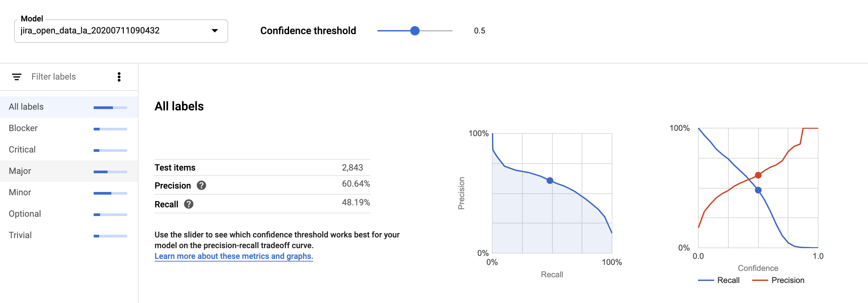Open the three-dot overflow menu

(x=118, y=77)
